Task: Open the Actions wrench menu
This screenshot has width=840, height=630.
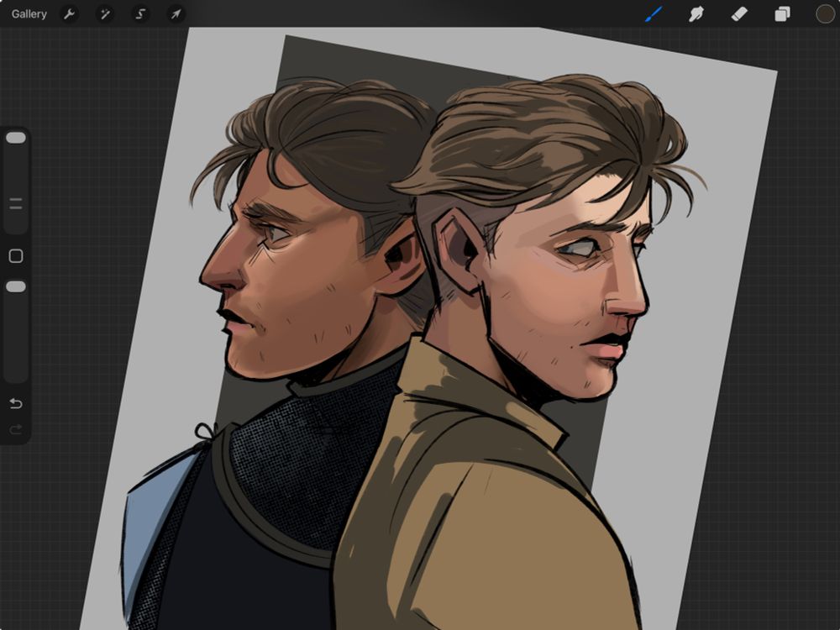Action: tap(69, 14)
